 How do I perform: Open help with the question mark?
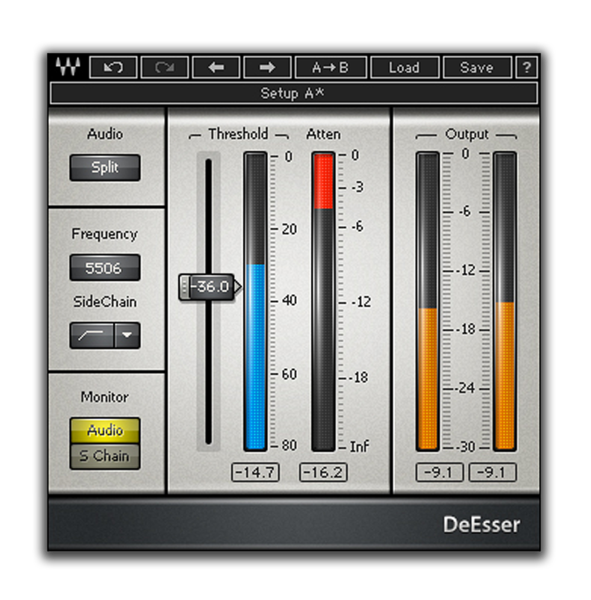click(527, 67)
